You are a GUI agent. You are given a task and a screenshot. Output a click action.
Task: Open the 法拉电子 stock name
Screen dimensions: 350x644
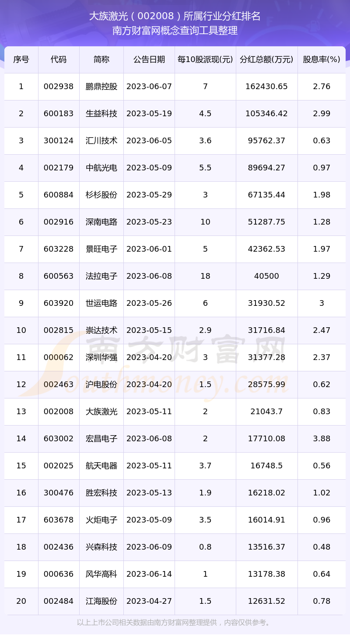(x=101, y=276)
